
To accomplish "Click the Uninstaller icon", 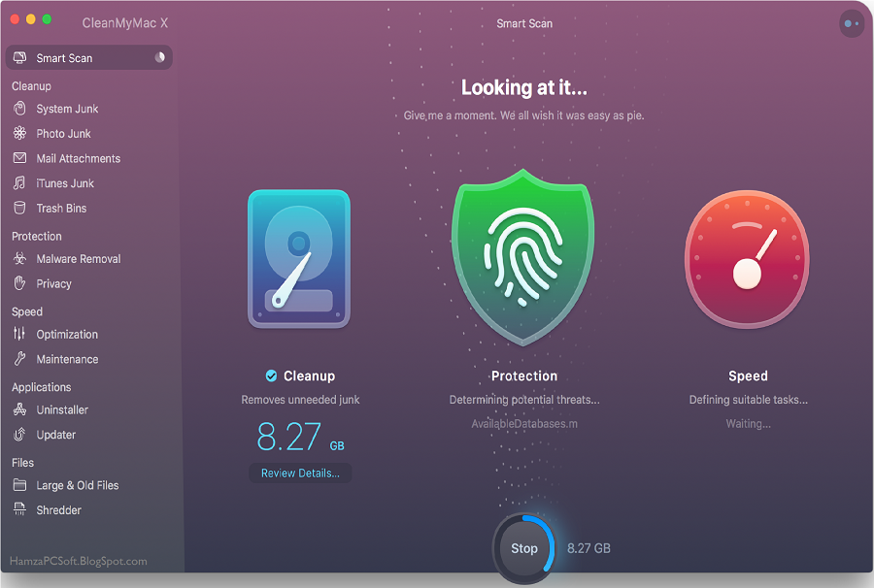I will pyautogui.click(x=19, y=409).
